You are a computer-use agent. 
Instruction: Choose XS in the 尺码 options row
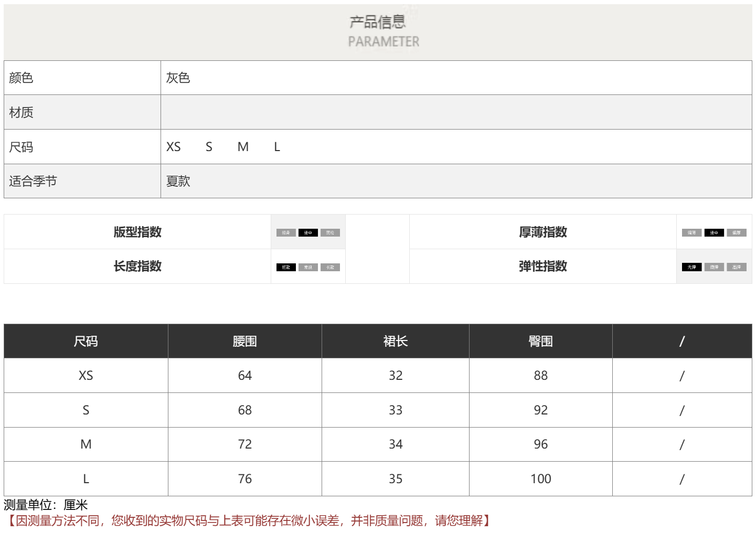point(174,147)
